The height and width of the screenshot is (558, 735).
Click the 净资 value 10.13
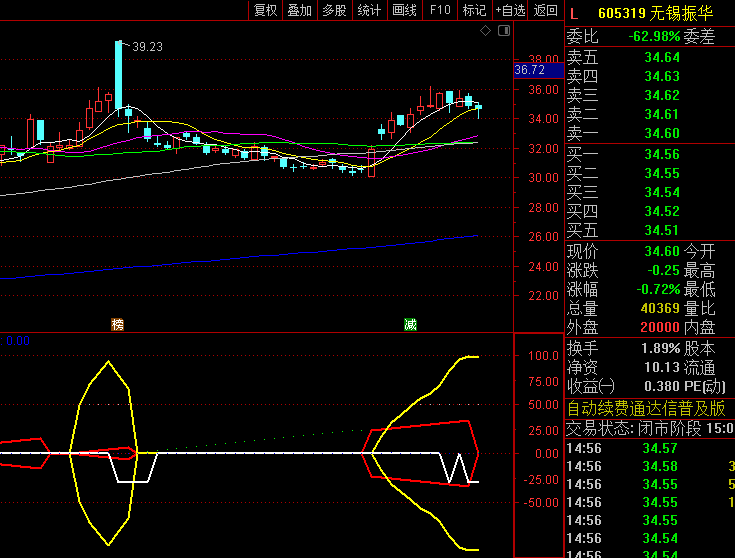[662, 367]
